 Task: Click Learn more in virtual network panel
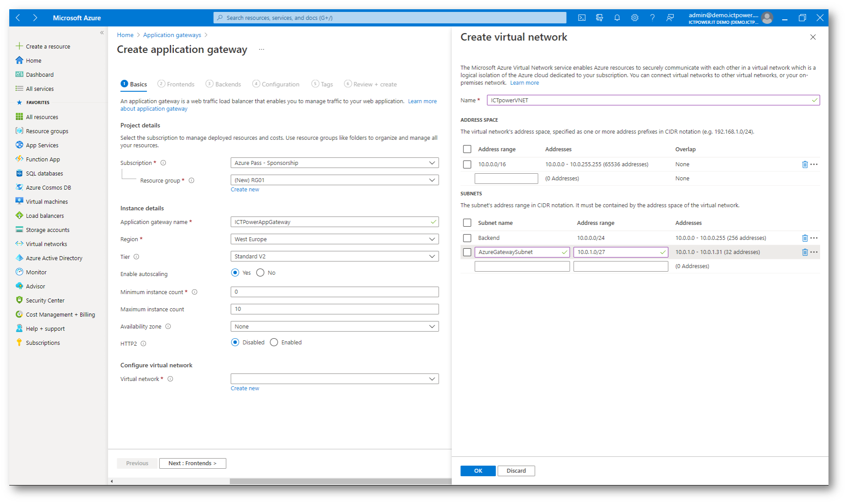tap(524, 83)
